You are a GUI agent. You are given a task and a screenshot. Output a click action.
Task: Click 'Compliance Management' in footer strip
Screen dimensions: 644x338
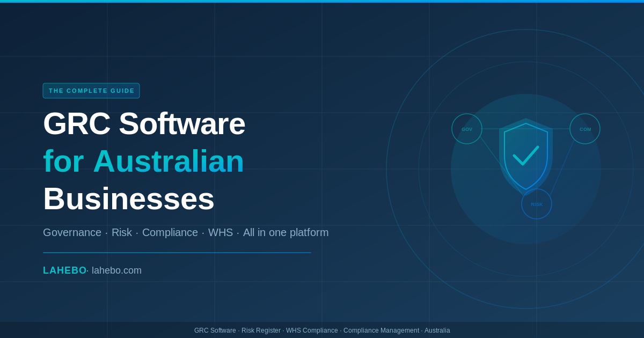pyautogui.click(x=381, y=330)
